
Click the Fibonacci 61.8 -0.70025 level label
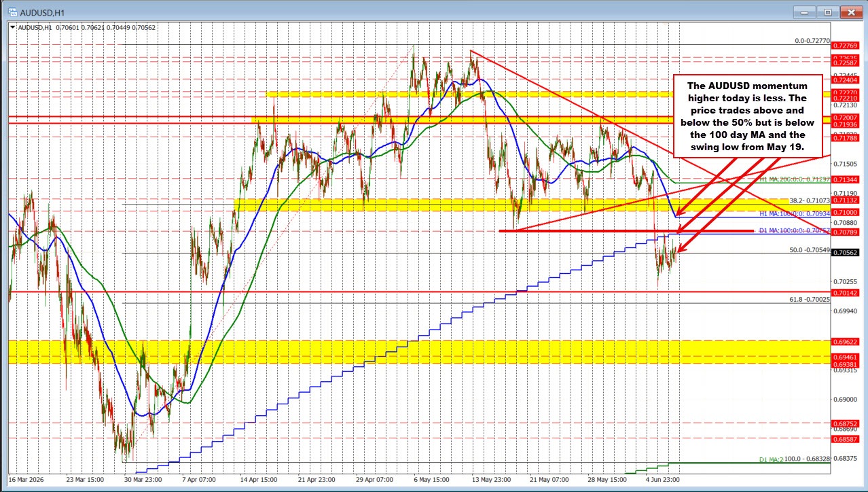[x=810, y=299]
